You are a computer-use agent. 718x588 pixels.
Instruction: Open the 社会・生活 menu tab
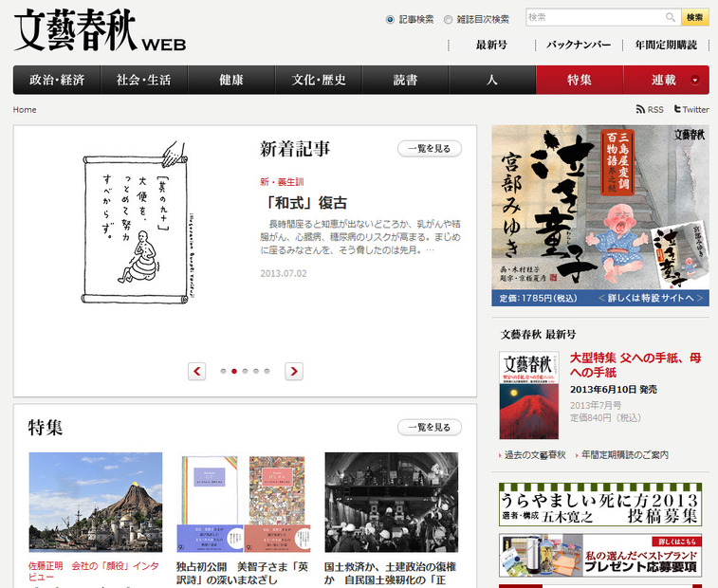pyautogui.click(x=144, y=80)
